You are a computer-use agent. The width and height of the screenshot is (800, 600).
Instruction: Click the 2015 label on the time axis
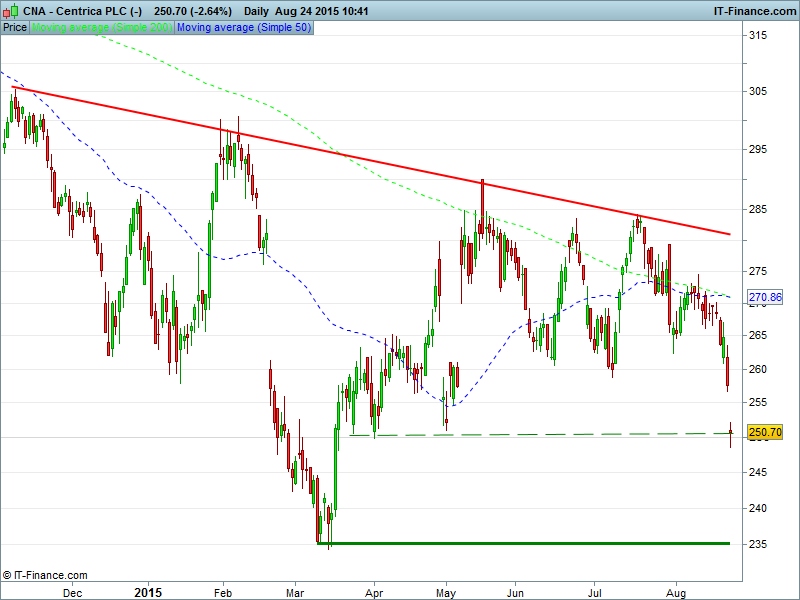(148, 591)
